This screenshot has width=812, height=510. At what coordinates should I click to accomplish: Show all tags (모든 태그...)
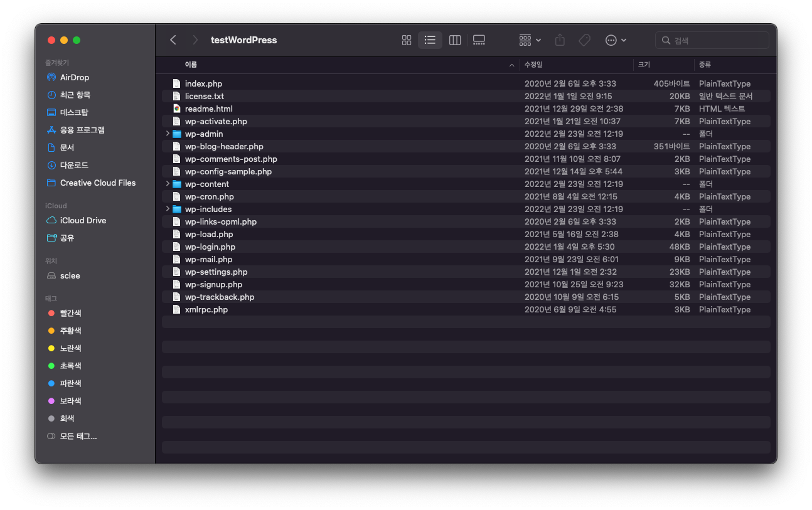(x=78, y=436)
